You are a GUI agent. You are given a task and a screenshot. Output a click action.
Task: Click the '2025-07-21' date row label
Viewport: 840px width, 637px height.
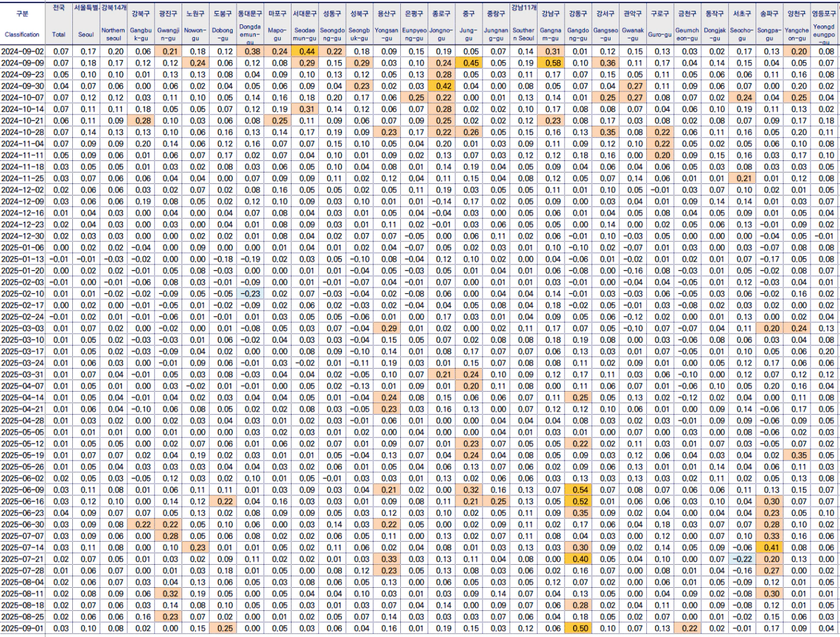[x=22, y=558]
